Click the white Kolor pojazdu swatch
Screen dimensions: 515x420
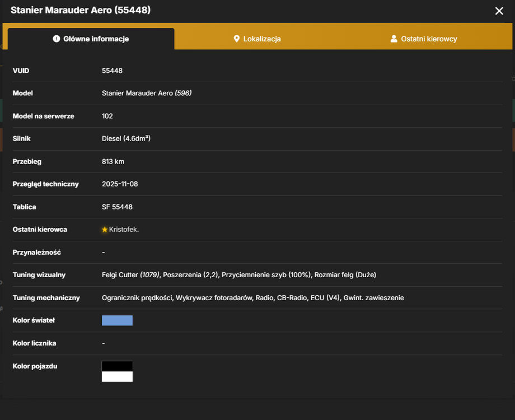(x=117, y=377)
